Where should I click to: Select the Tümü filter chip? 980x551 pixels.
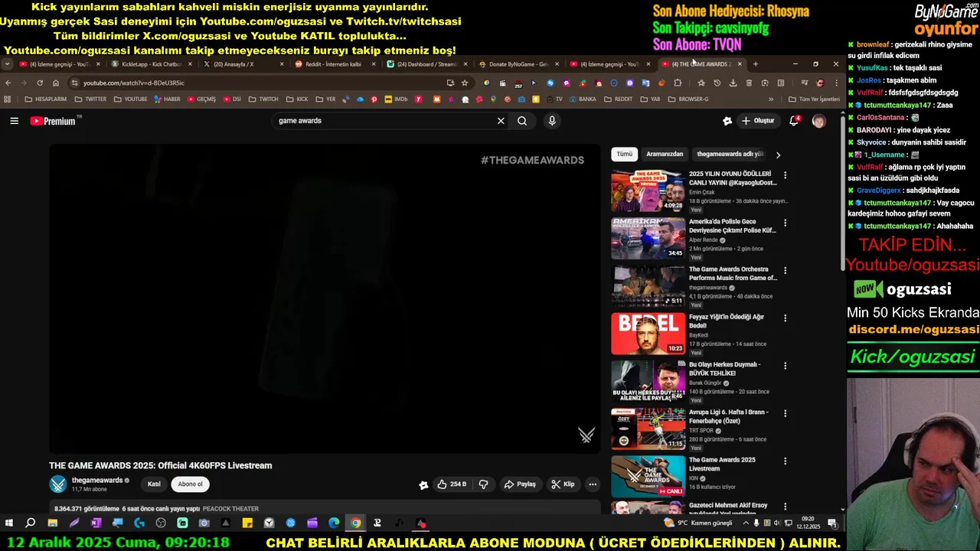point(625,154)
